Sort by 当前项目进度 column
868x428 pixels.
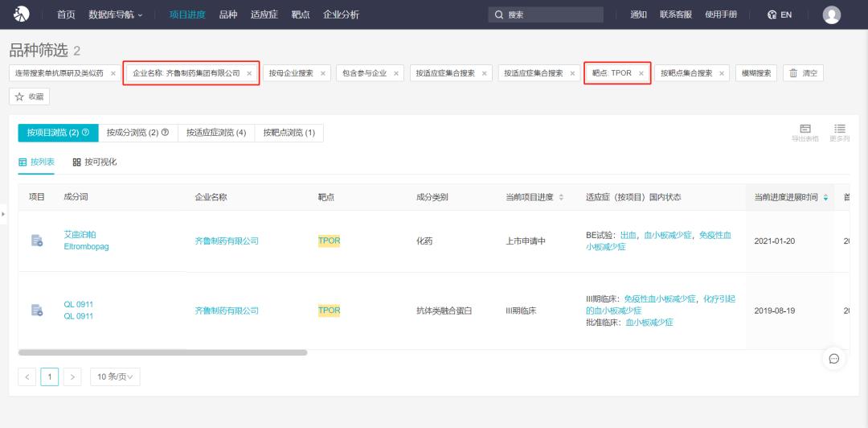tap(561, 197)
